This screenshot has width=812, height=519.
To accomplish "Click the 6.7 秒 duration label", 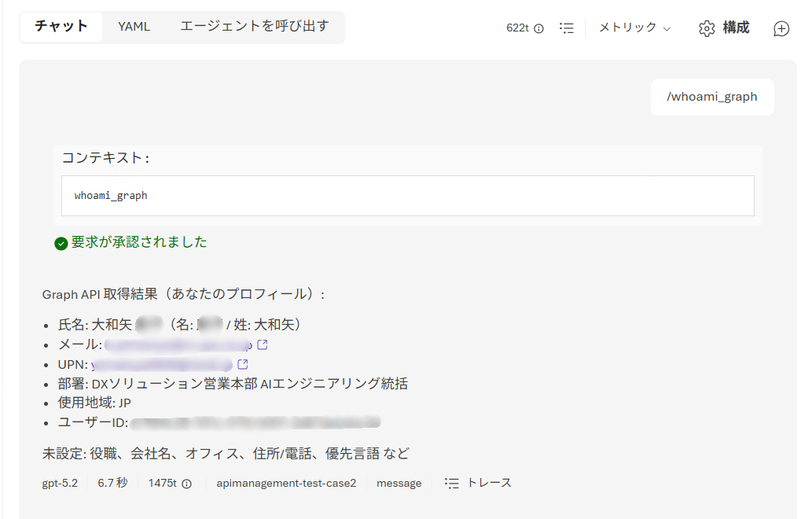I will (x=112, y=483).
